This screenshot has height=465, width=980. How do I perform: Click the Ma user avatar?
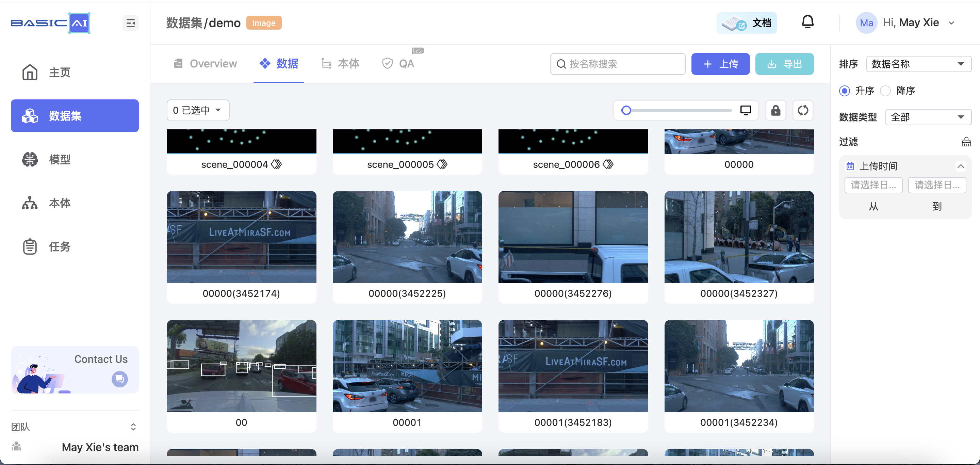click(866, 23)
